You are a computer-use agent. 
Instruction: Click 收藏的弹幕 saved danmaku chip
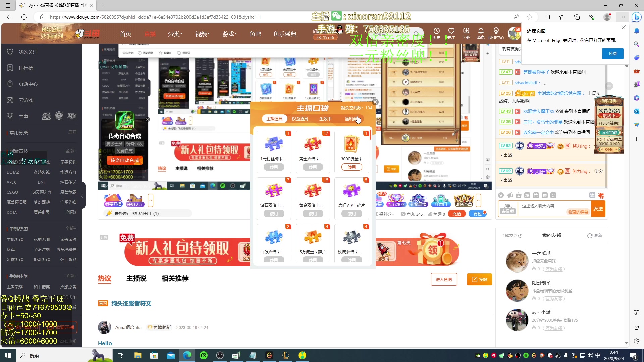[x=578, y=212]
